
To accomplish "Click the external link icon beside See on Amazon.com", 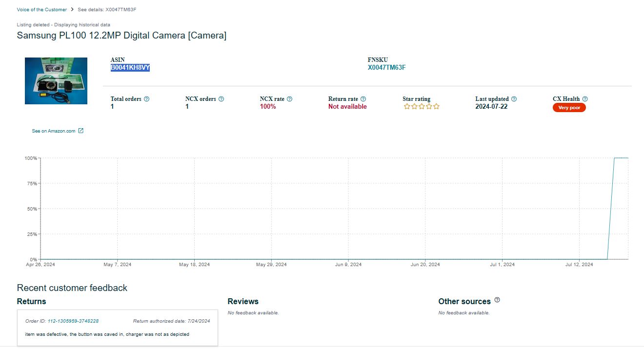I will click(81, 131).
